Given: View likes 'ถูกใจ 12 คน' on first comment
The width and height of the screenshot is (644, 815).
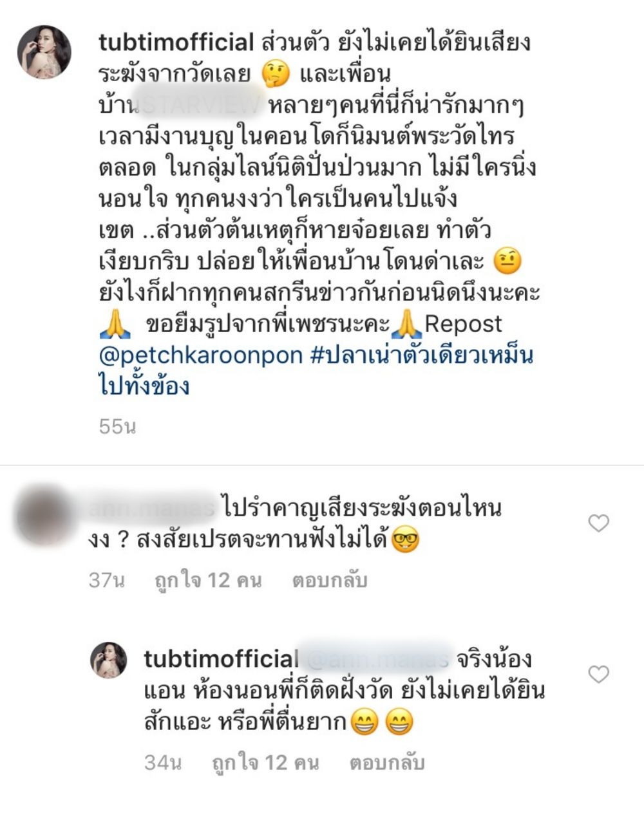Looking at the screenshot, I should (208, 580).
